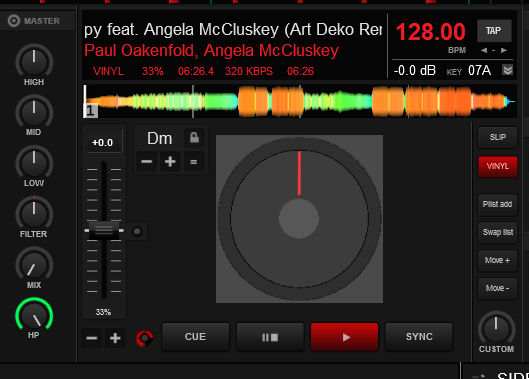Open the key dropdown next to 07A
Screen dimensions: 529x379
508,70
